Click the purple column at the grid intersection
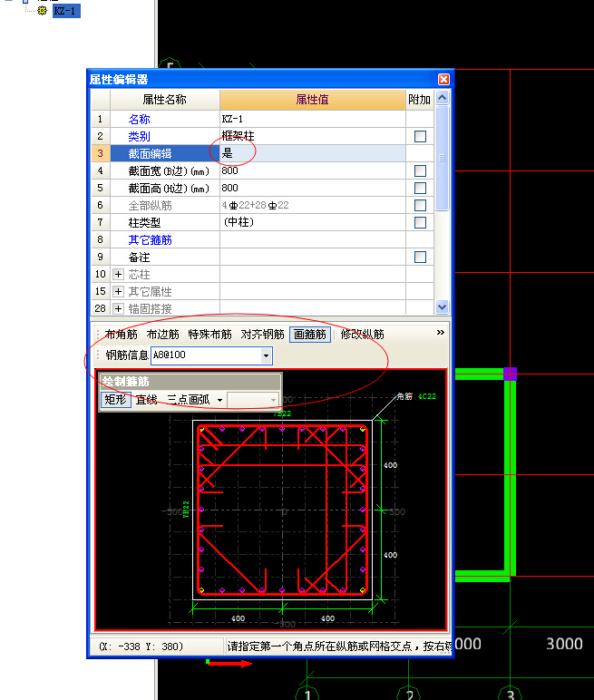The height and width of the screenshot is (700, 594). point(510,374)
